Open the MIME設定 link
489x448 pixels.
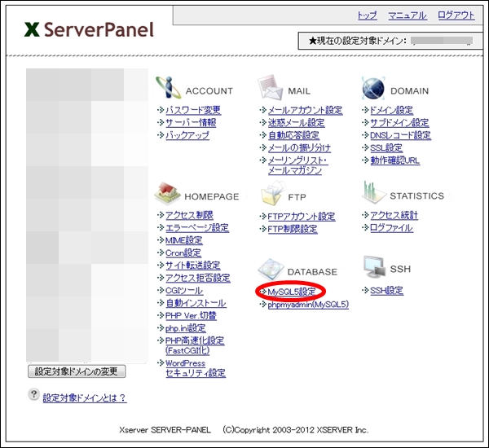pos(184,240)
